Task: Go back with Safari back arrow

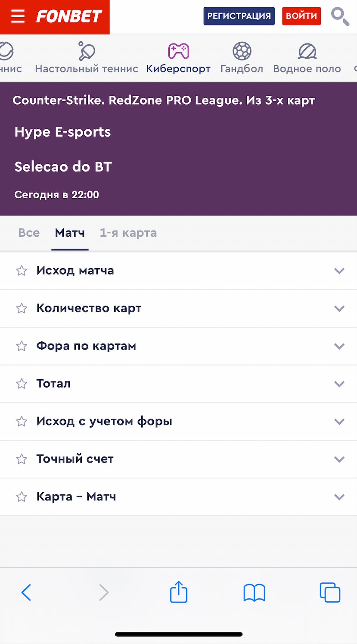Action: pos(26,592)
